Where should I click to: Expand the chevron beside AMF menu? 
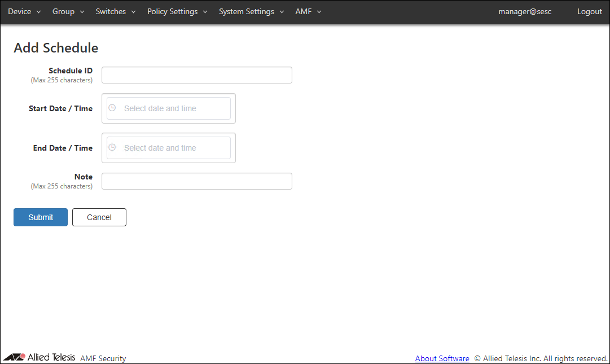click(319, 12)
